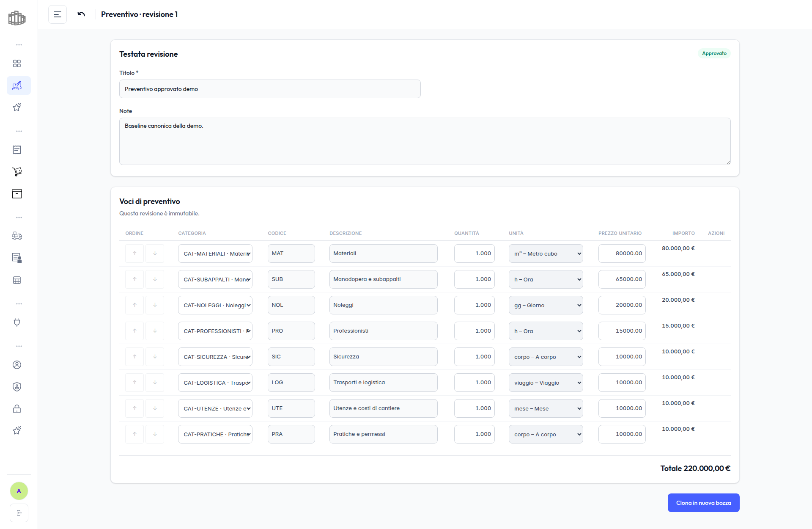Move the Sicurezza row down
The image size is (812, 529).
pyautogui.click(x=155, y=357)
